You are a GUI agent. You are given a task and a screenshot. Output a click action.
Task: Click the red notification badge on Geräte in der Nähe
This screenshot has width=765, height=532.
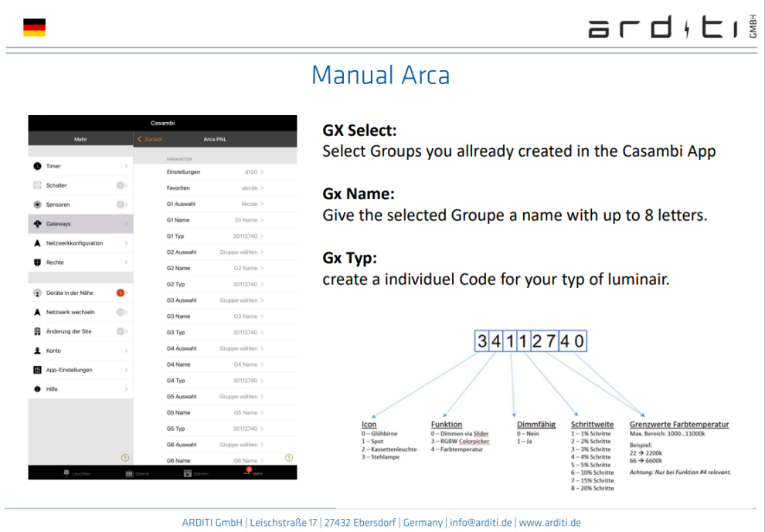[x=120, y=293]
